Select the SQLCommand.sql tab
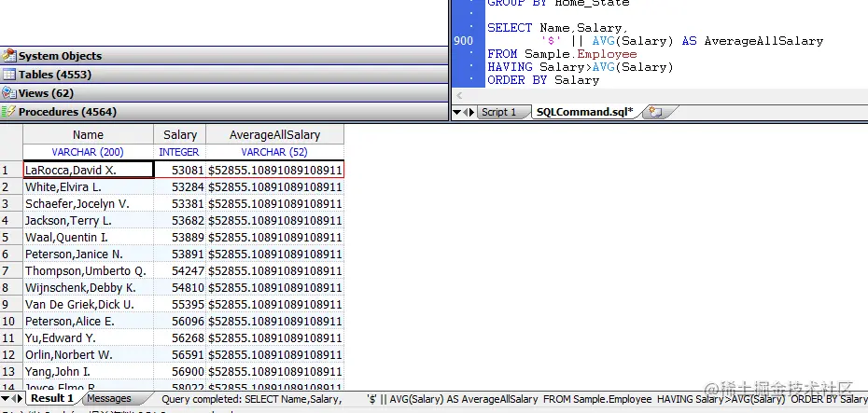Screen dimensions: 868x413 (x=584, y=112)
